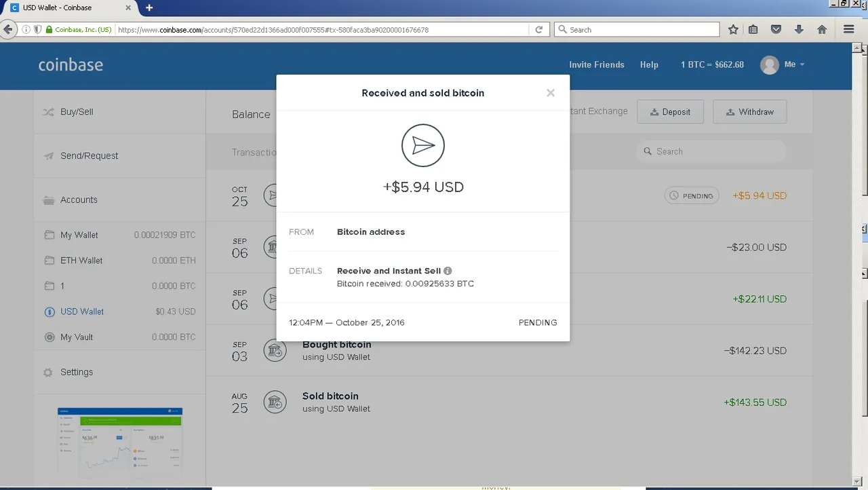Click the Sold bitcoin transaction title
The height and width of the screenshot is (490, 868).
(330, 396)
